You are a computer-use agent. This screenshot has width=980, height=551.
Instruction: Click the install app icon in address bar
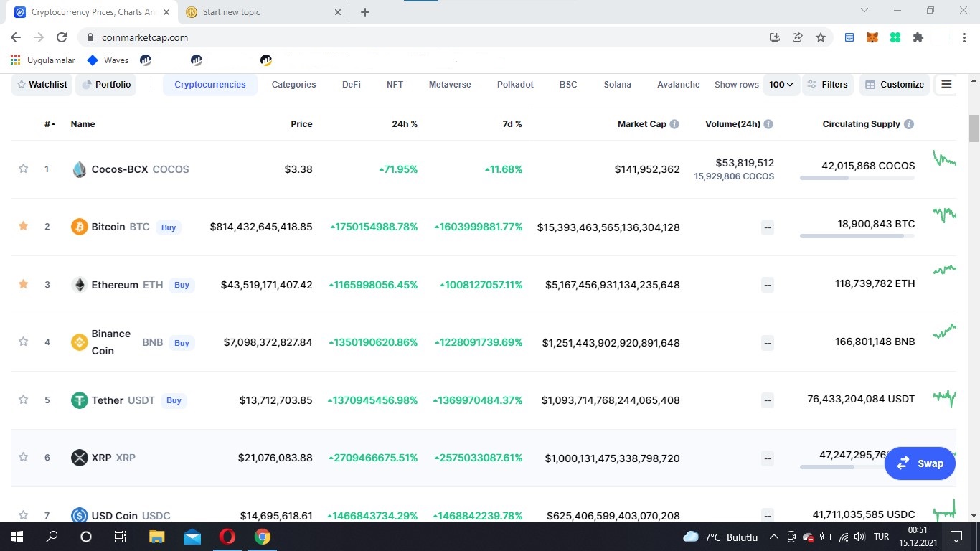[x=775, y=37]
